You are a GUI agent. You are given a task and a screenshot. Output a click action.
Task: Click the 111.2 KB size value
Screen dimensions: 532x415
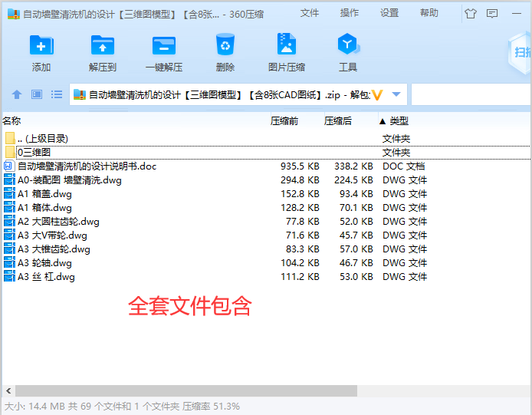[300, 277]
